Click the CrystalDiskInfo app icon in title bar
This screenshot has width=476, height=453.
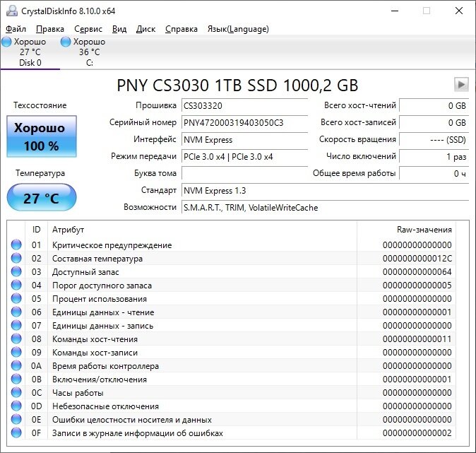pyautogui.click(x=12, y=11)
